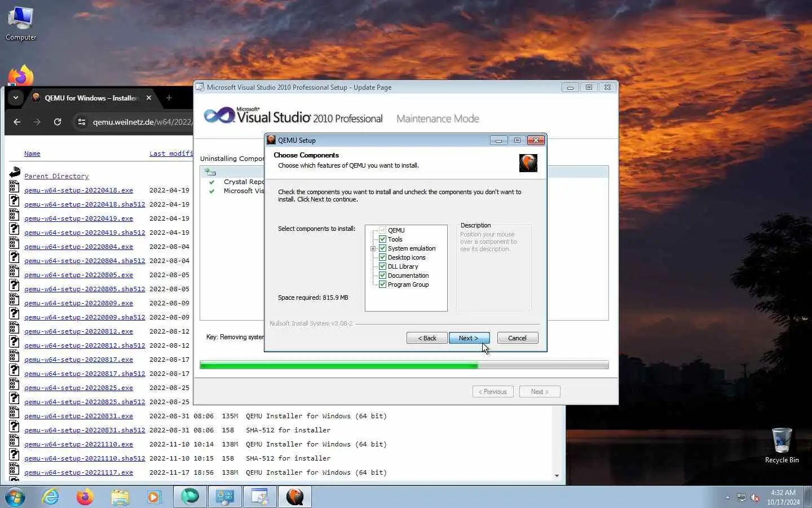
Task: Click Back in QEMU Setup
Action: 427,338
